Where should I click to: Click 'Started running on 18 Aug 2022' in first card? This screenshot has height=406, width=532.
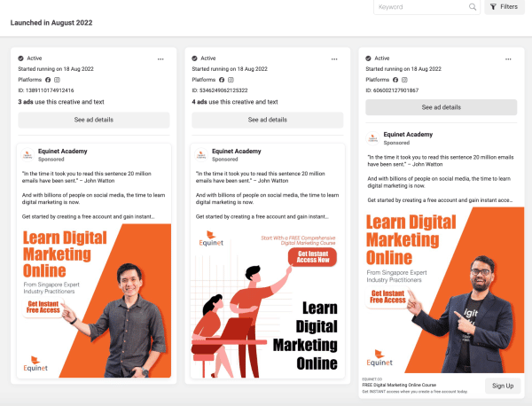coord(56,69)
